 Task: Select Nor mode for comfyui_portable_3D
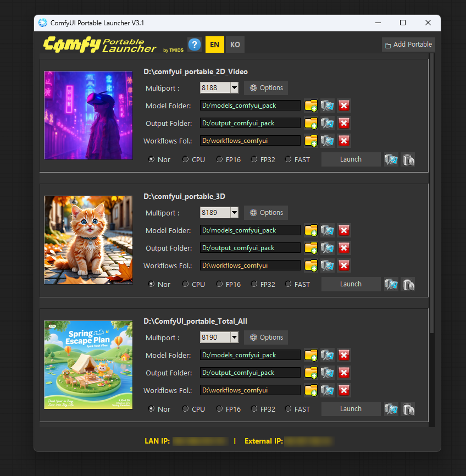coord(159,285)
